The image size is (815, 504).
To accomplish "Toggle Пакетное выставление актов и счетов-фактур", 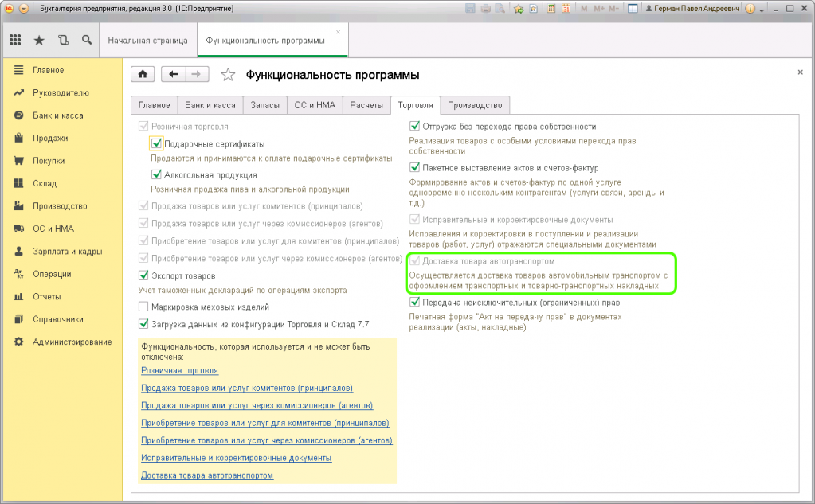I will tap(414, 167).
